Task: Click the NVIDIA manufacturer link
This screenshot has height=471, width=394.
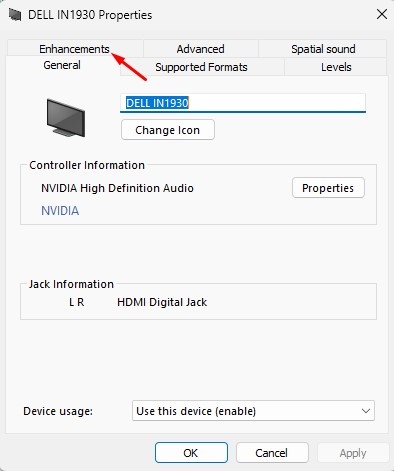Action: 60,211
